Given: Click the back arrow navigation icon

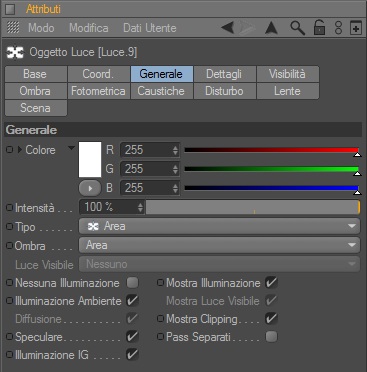Looking at the screenshot, I should click(228, 28).
